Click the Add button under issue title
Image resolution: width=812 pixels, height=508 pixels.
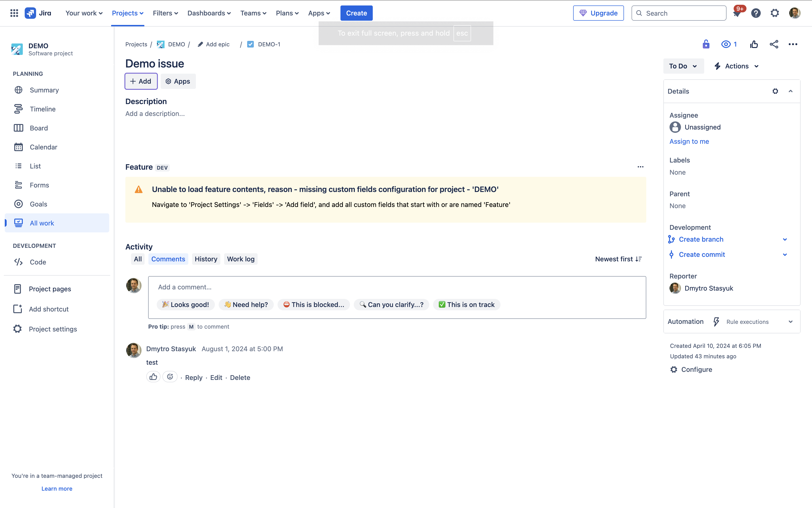141,81
